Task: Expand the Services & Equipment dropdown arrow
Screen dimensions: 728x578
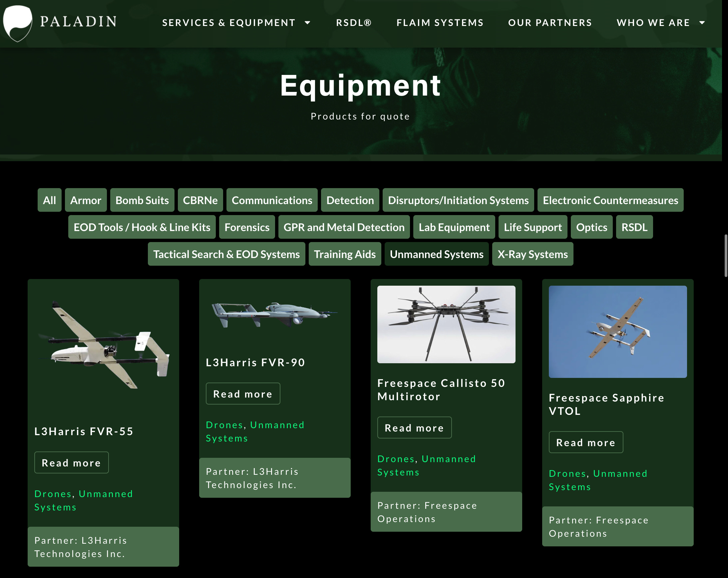Action: click(x=307, y=23)
